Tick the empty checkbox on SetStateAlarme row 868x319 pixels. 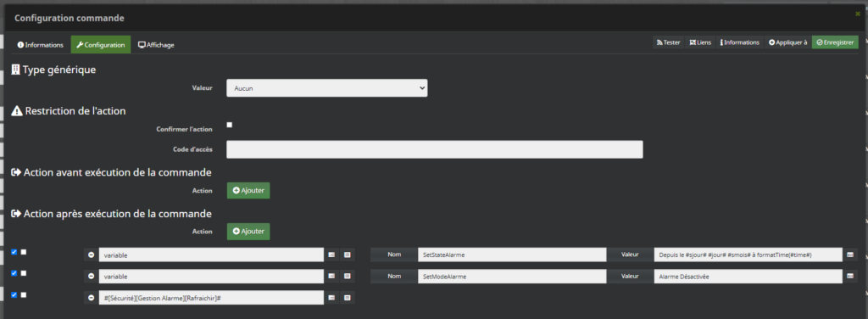click(x=23, y=252)
